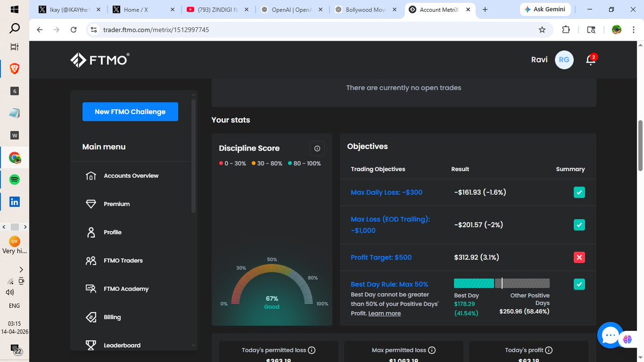Switch to the OpenAI tab
Viewport: 644px width, 362px height.
[290, 9]
